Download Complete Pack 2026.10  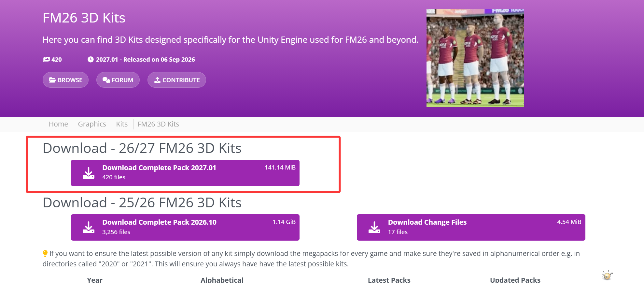(x=185, y=227)
